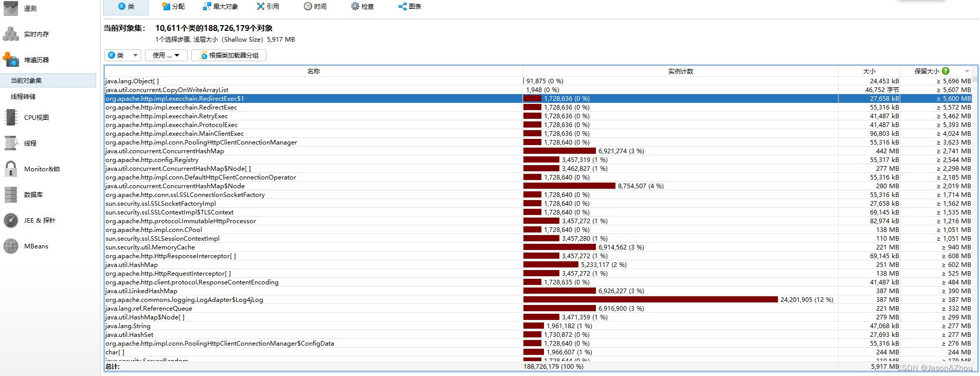980x376 pixels.
Task: Open the 遥测 telemetry section icon
Action: [x=11, y=8]
